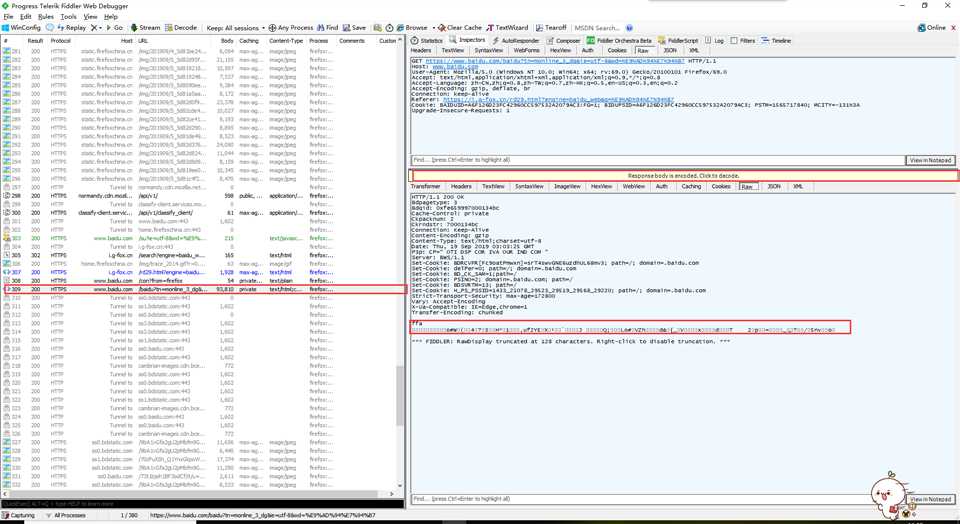Click the black QuickExec command box
The width and height of the screenshot is (960, 524).
click(x=202, y=504)
